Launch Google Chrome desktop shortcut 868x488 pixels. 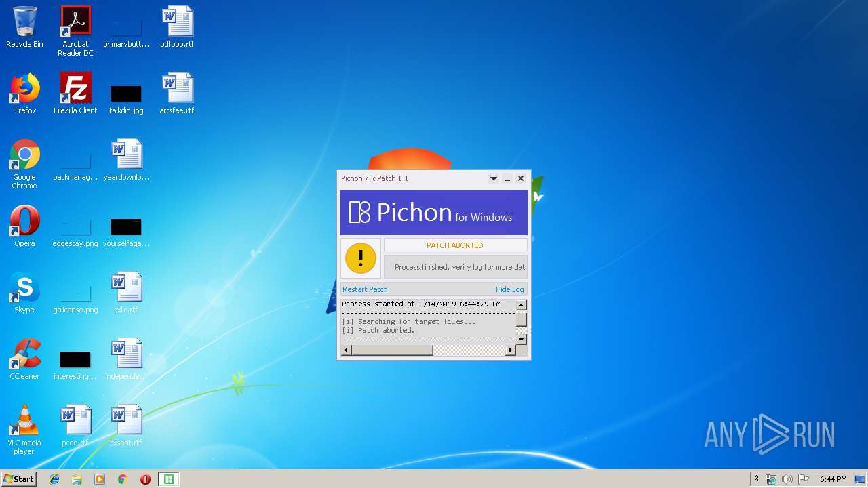24,164
